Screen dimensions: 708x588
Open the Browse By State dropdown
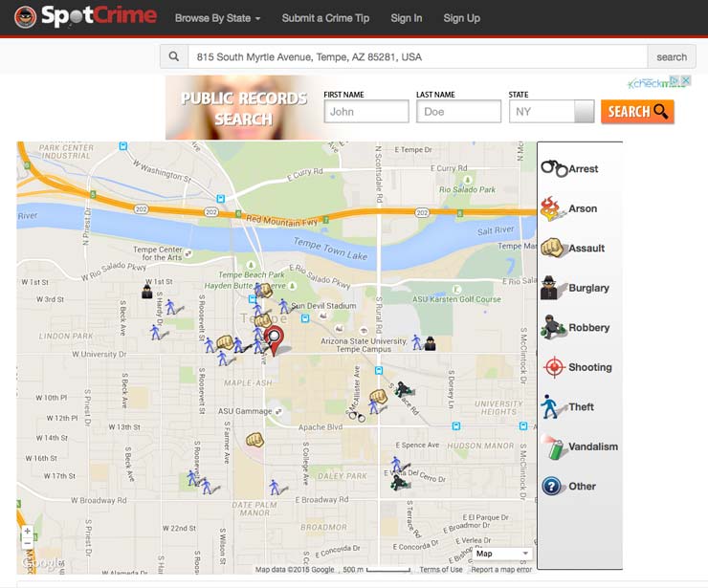217,18
